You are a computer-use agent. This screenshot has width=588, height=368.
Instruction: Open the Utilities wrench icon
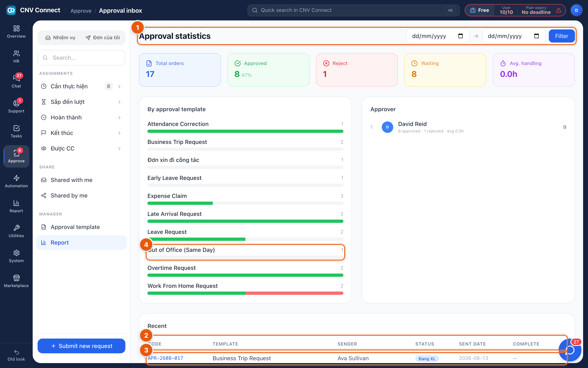[x=16, y=231]
